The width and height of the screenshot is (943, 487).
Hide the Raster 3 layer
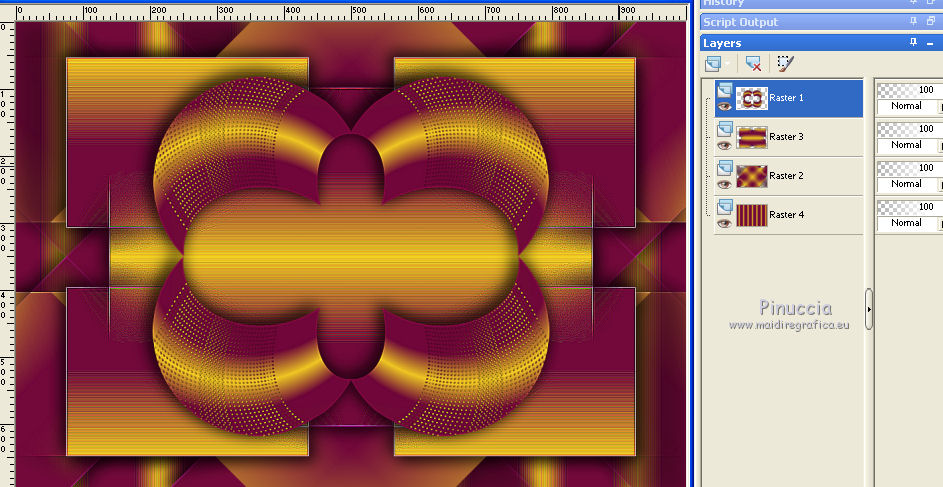(724, 145)
